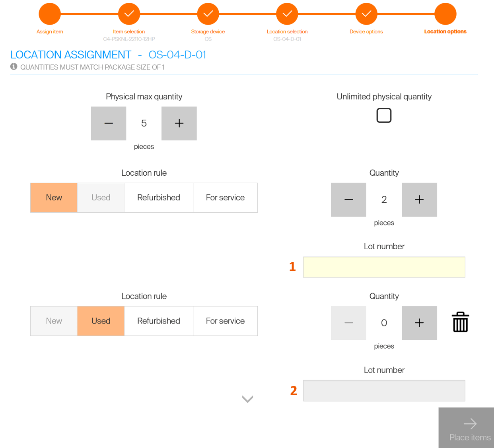The width and height of the screenshot is (494, 448).
Task: Choose For service in the second Location rule
Action: point(225,321)
